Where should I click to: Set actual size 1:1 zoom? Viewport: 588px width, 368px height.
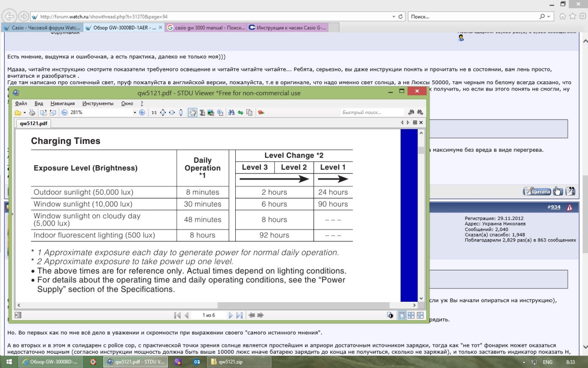tap(154, 112)
